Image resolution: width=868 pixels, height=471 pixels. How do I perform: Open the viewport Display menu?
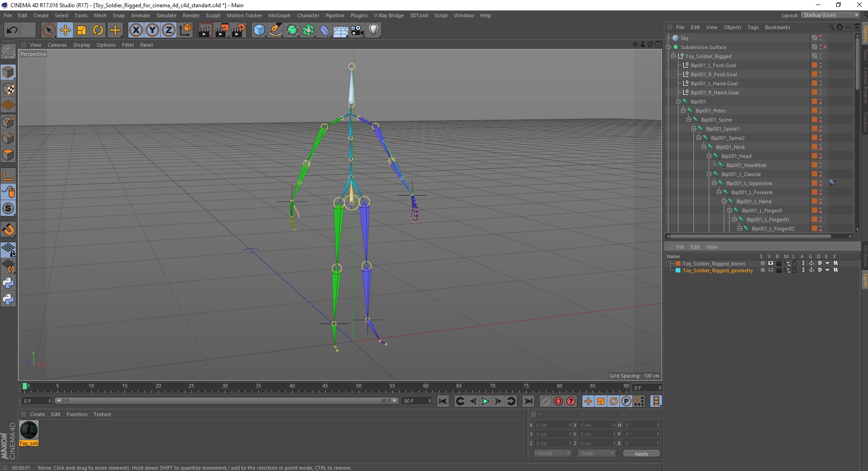pyautogui.click(x=82, y=45)
